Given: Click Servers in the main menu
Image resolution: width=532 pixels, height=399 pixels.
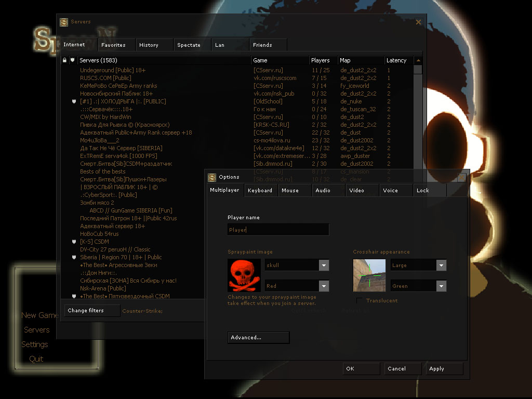Looking at the screenshot, I should (x=37, y=330).
